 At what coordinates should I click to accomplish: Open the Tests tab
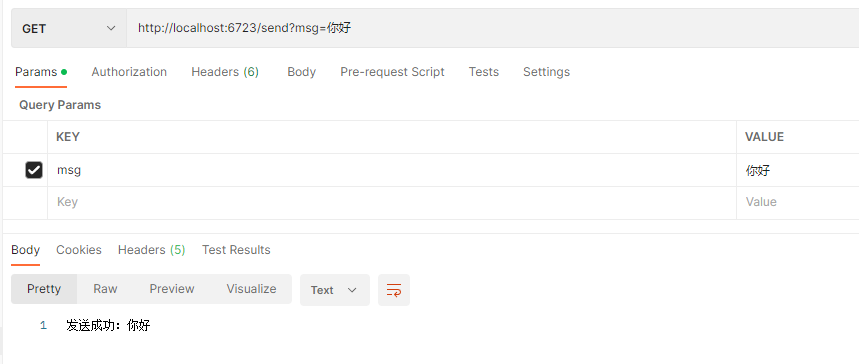[x=484, y=72]
